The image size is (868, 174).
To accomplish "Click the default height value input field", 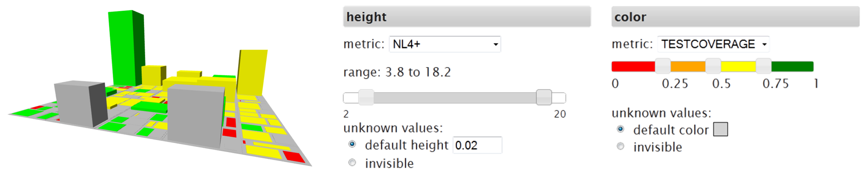I will coord(477,145).
